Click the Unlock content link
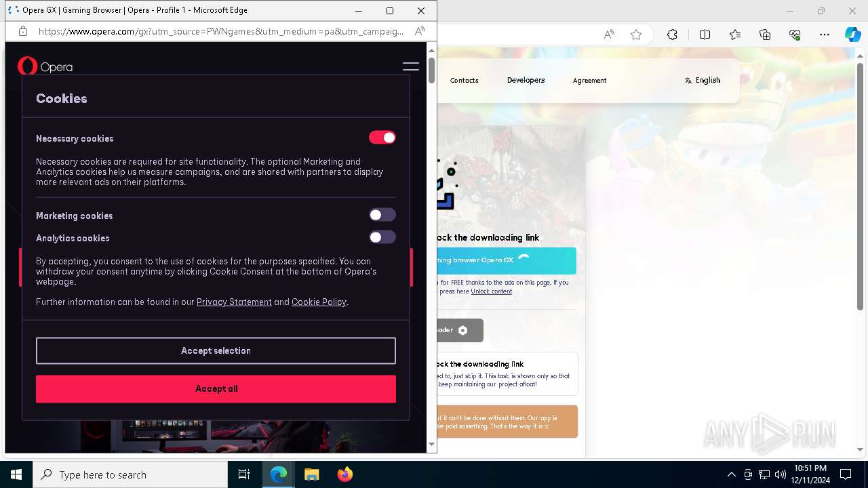 [x=491, y=291]
